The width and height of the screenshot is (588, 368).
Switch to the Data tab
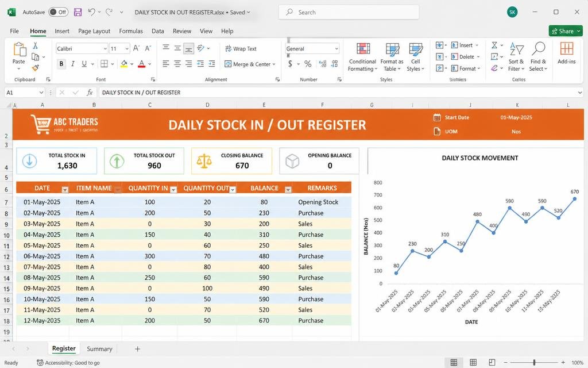[157, 31]
